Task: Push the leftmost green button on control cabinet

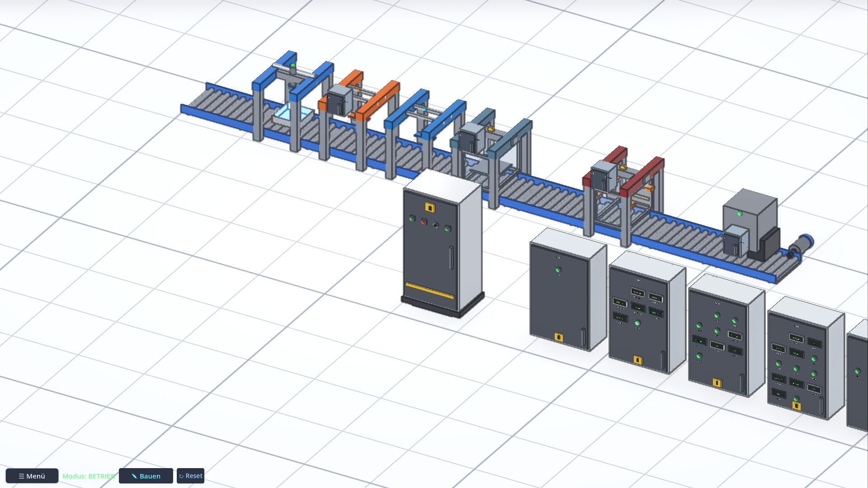Action: (x=412, y=218)
